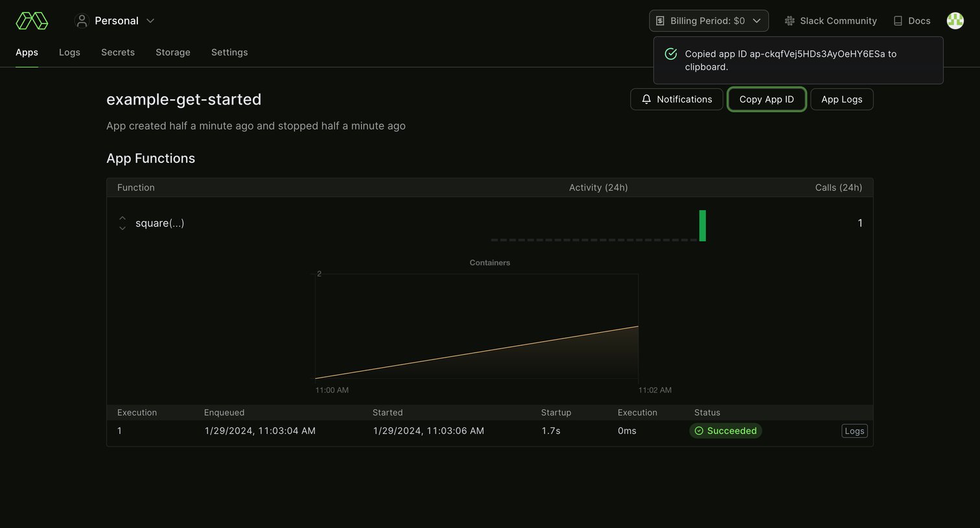This screenshot has width=980, height=528.
Task: Click the bell icon in Notifications
Action: click(646, 99)
